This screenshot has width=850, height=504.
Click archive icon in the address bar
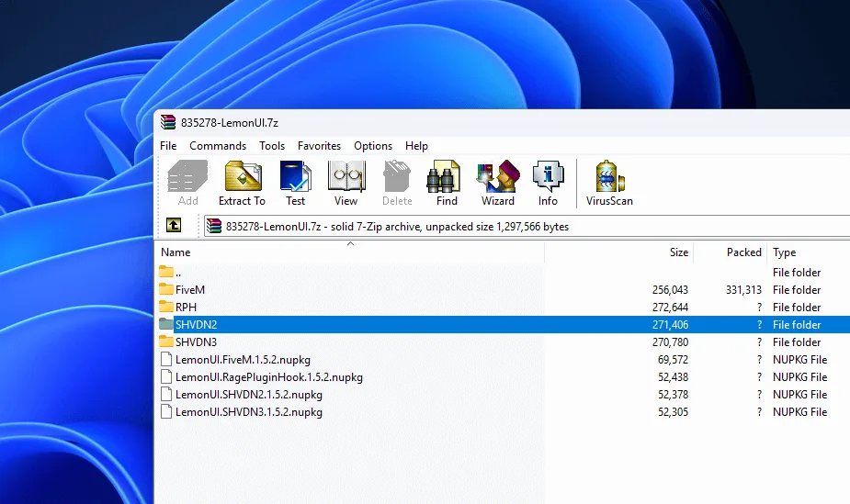click(214, 226)
